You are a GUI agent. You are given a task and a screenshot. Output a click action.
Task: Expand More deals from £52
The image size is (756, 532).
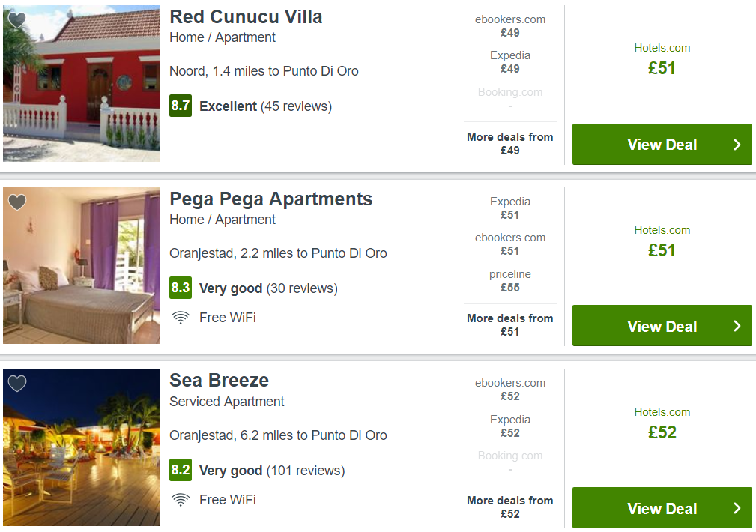pos(510,507)
